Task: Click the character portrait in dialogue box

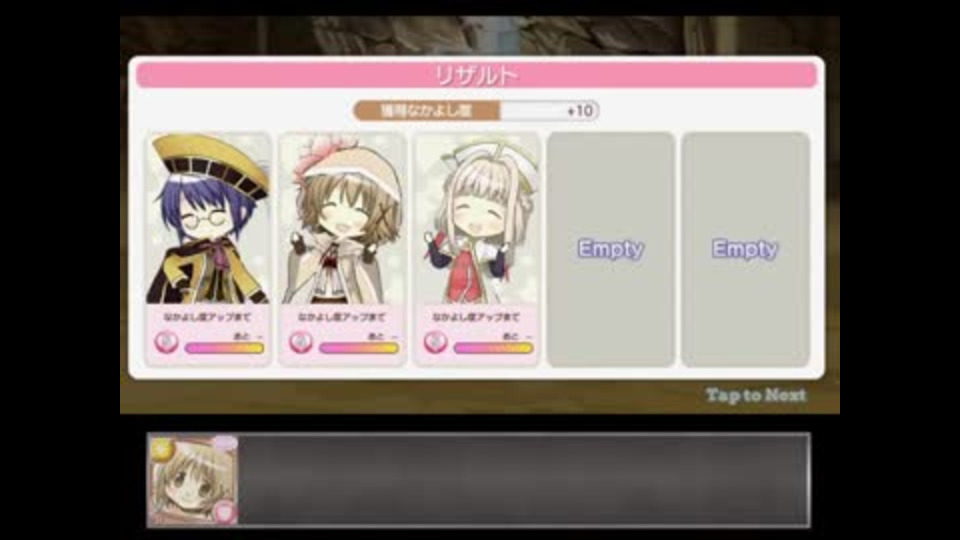Action: click(193, 481)
